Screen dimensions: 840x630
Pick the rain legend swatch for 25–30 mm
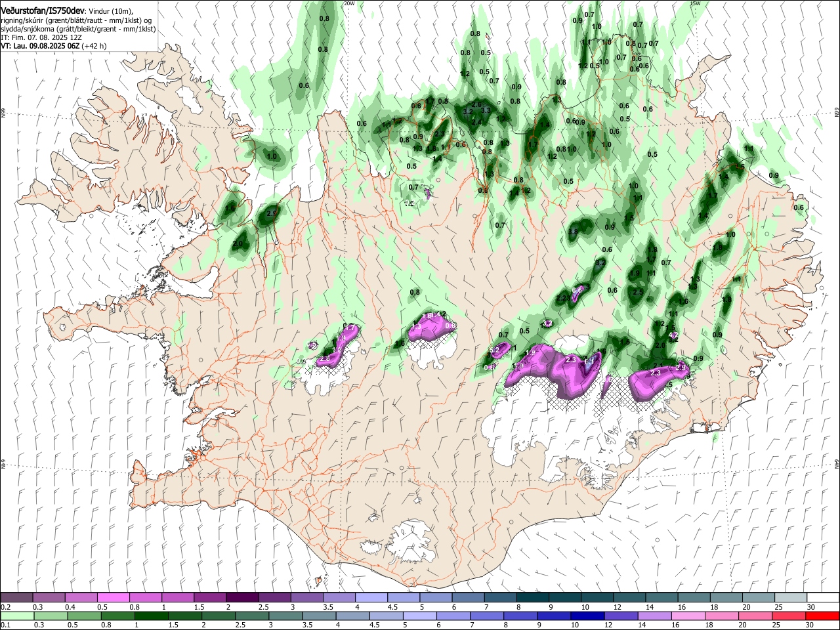(x=788, y=616)
